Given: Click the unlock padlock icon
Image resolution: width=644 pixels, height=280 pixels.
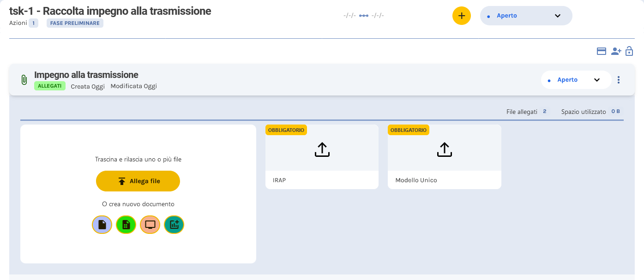Looking at the screenshot, I should coord(629,51).
